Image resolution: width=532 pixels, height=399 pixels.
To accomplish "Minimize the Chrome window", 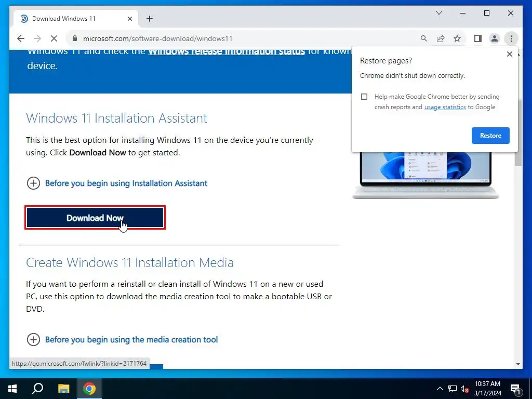I will pos(463,13).
